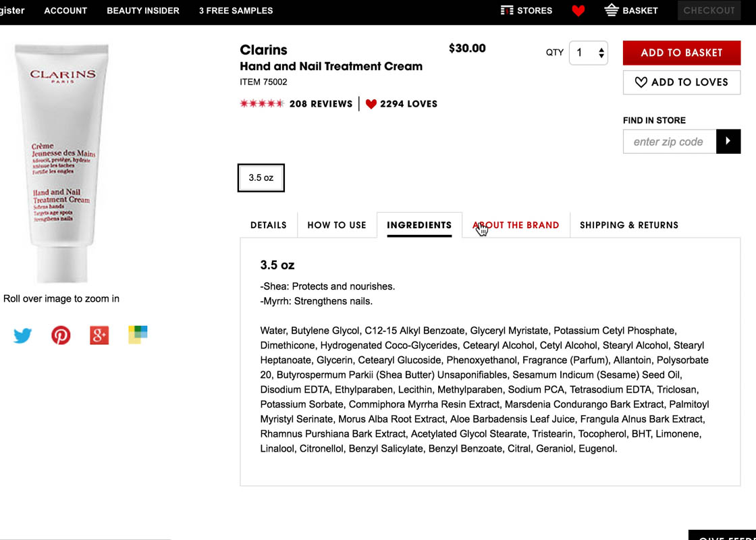The height and width of the screenshot is (540, 756).
Task: Switch to the Details tab
Action: 269,225
